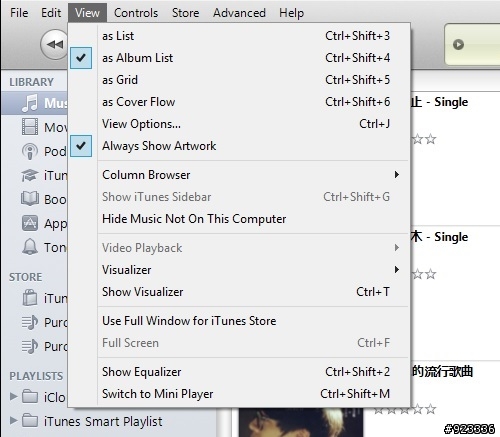Open the File menu
The height and width of the screenshot is (437, 500).
[19, 13]
